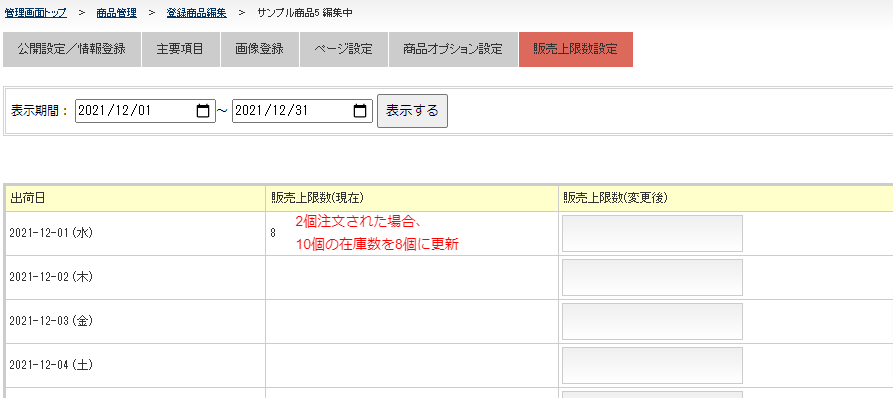
Task: Select date cell 2021-12-02 (木)
Action: pyautogui.click(x=135, y=277)
